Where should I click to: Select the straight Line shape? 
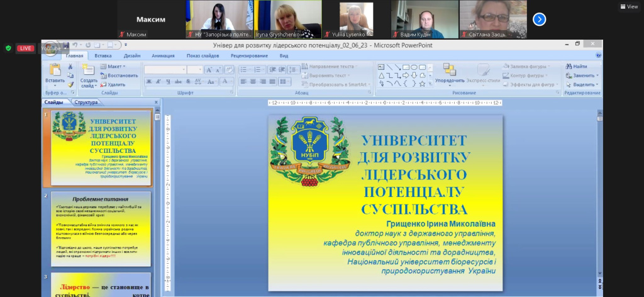tap(389, 67)
